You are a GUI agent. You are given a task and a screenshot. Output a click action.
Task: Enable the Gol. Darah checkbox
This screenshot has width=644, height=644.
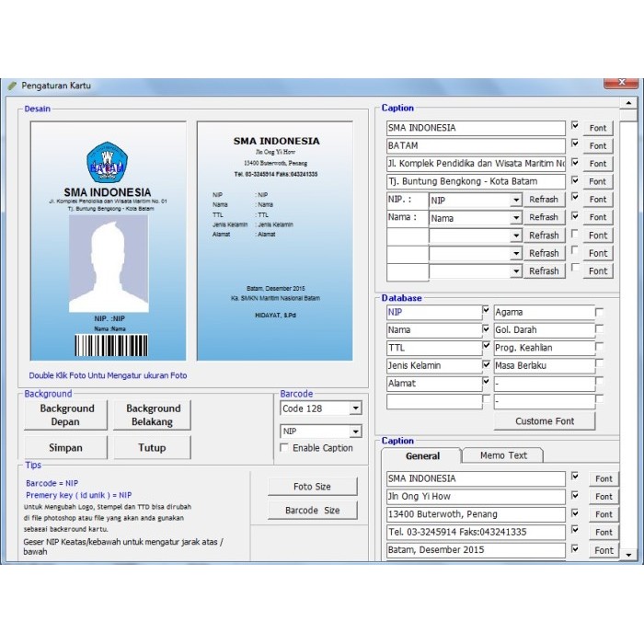point(600,330)
